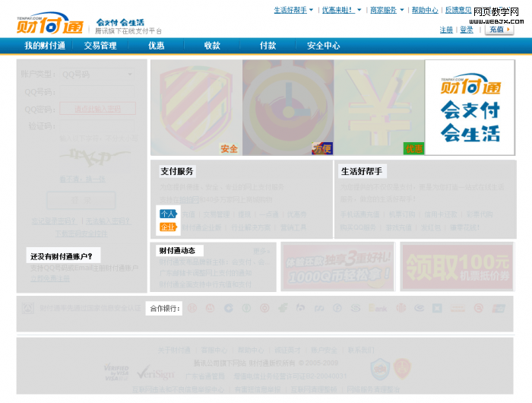Click the 帮助中心 link at top
532x403 pixels.
coord(425,10)
